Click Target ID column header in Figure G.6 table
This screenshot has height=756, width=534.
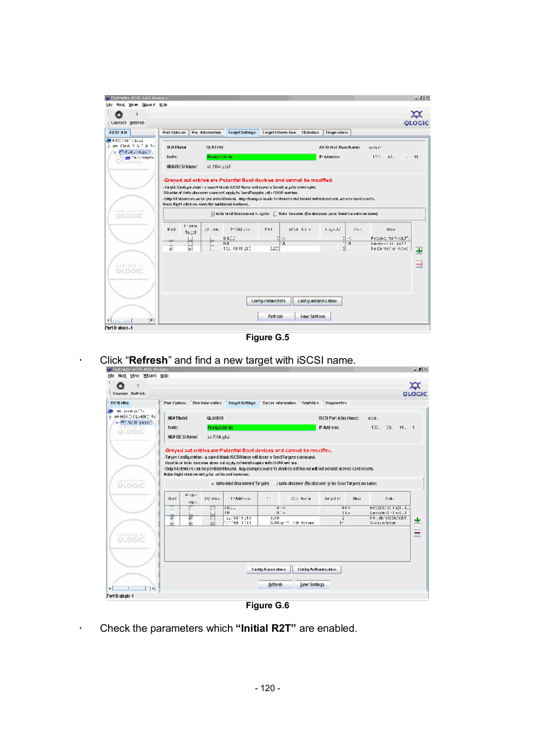(332, 499)
